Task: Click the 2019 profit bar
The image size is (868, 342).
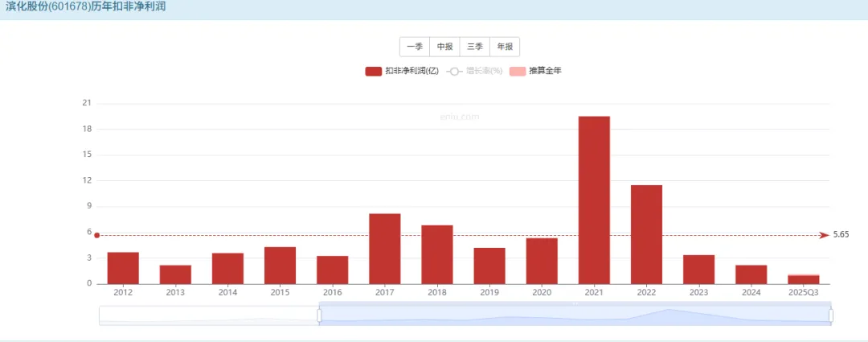Action: (489, 266)
